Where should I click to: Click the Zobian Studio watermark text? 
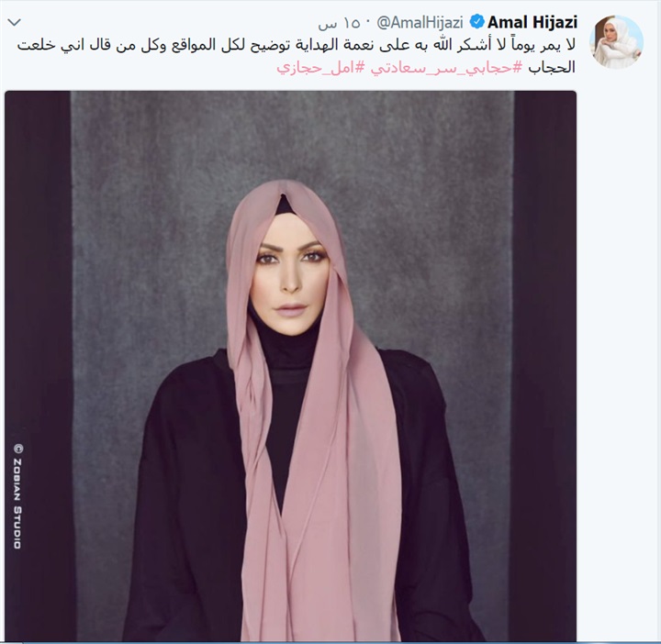click(17, 504)
